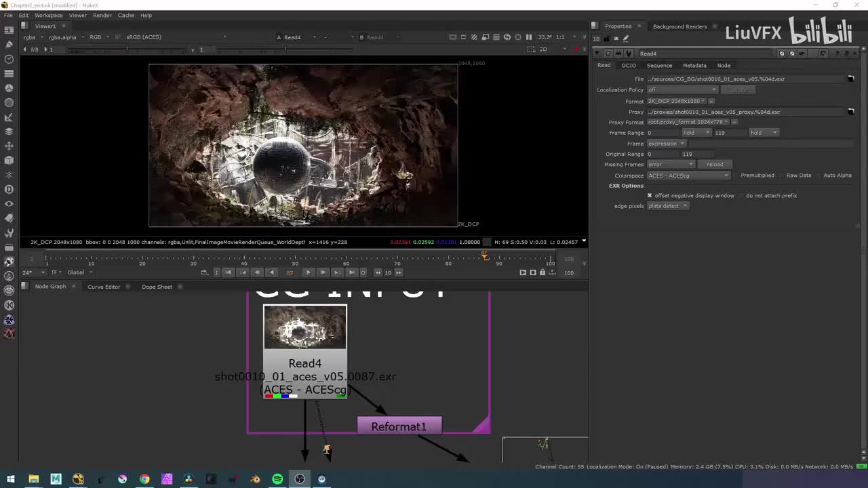Image resolution: width=868 pixels, height=488 pixels.
Task: Switch to the Metadata tab
Action: (694, 66)
